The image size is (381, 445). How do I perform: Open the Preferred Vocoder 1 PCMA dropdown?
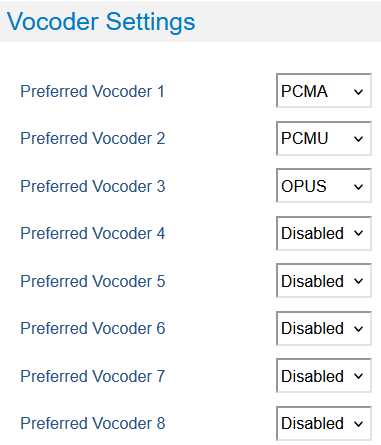point(324,91)
